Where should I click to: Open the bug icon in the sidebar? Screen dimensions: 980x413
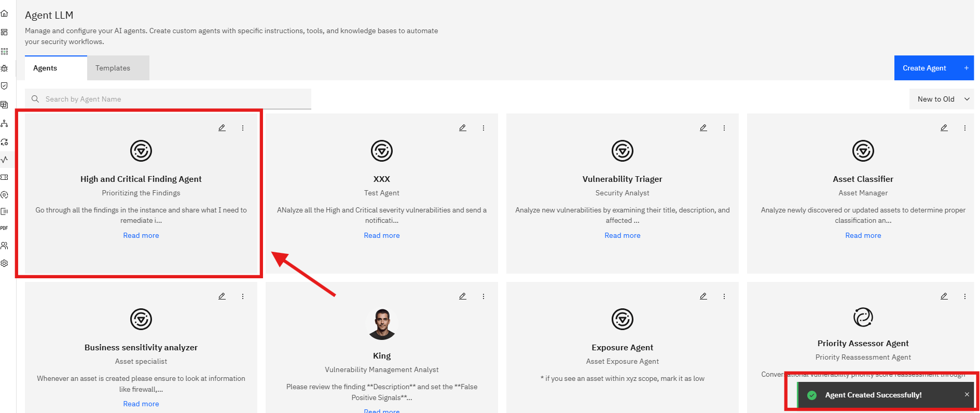pyautogui.click(x=4, y=68)
